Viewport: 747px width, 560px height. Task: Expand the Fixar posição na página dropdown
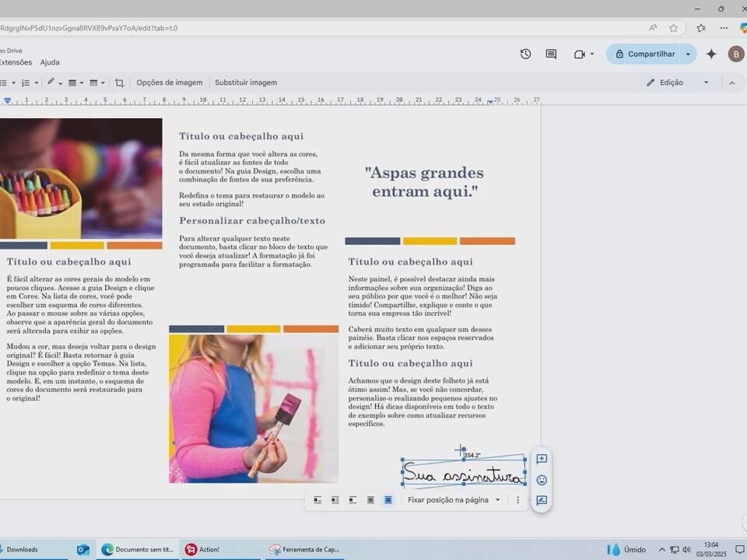pyautogui.click(x=498, y=500)
